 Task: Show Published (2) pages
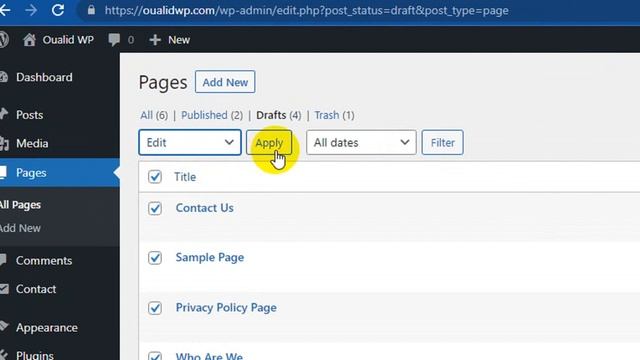[x=212, y=115]
